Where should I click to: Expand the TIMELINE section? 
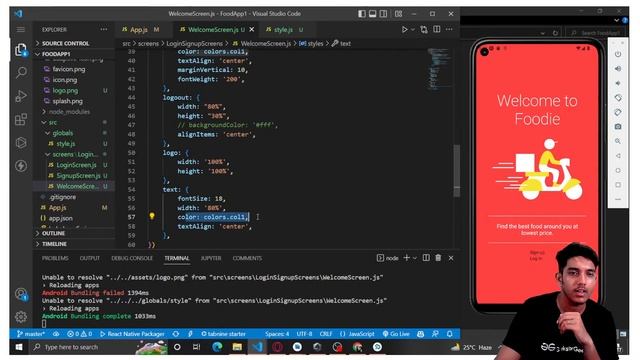tap(54, 244)
